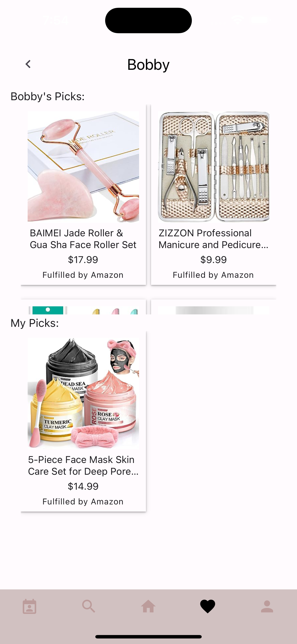Open the ZIZZON manicure set image

click(214, 167)
